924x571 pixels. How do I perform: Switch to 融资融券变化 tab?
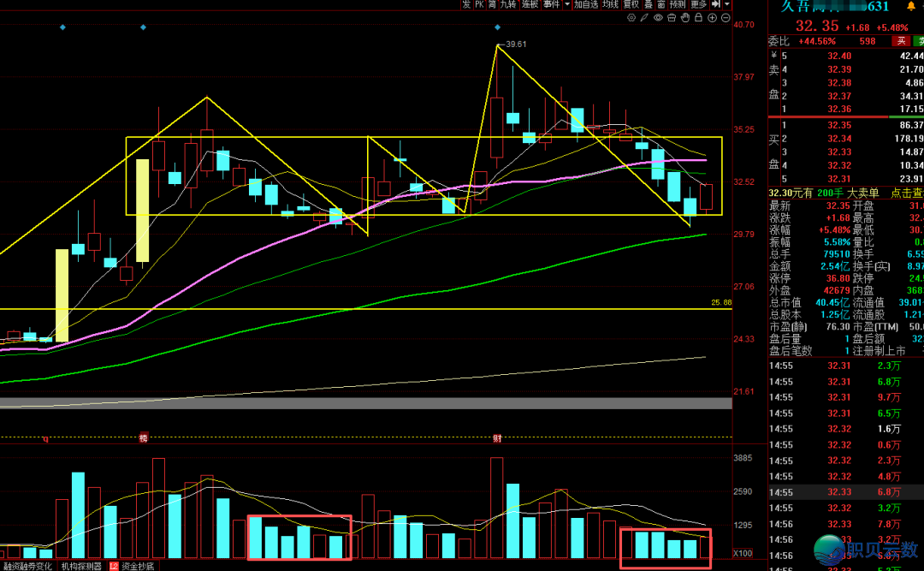(27, 566)
